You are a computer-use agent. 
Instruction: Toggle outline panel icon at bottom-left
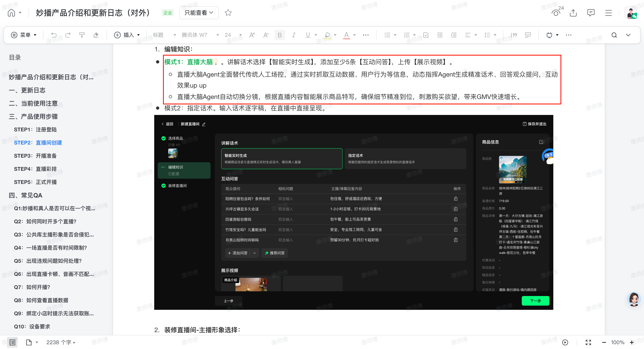pyautogui.click(x=12, y=342)
